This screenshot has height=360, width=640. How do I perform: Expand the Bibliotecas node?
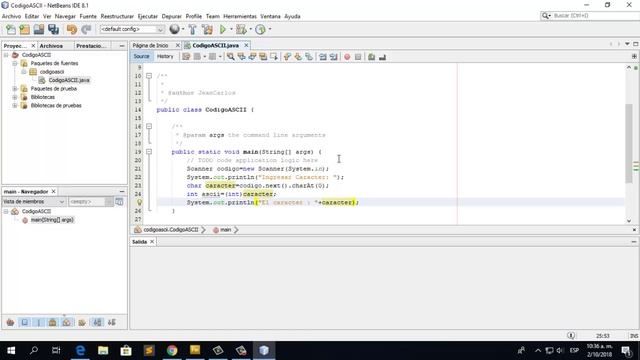15,97
